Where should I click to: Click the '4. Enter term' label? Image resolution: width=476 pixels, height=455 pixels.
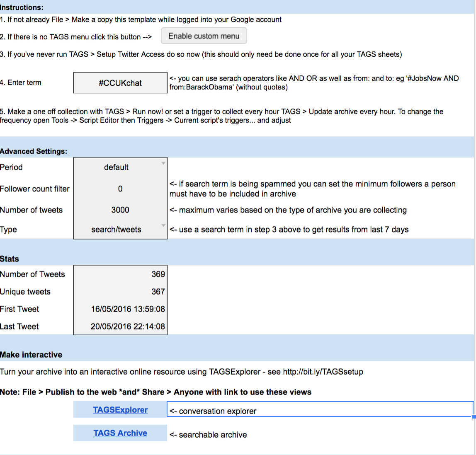(x=21, y=82)
